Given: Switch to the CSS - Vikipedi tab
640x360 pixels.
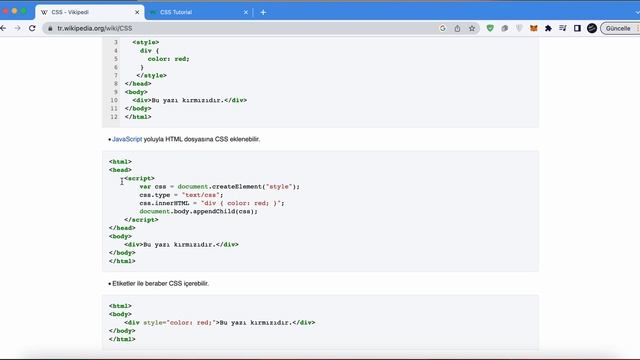Looking at the screenshot, I should click(90, 12).
